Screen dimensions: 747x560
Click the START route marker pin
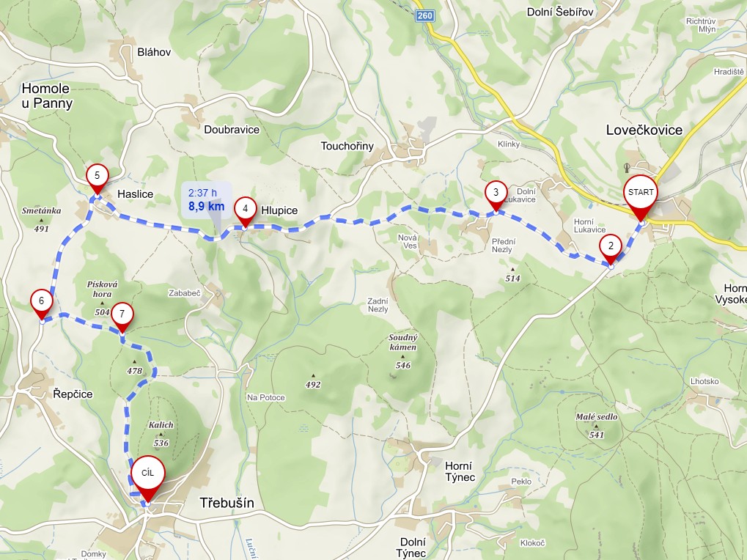coord(641,197)
